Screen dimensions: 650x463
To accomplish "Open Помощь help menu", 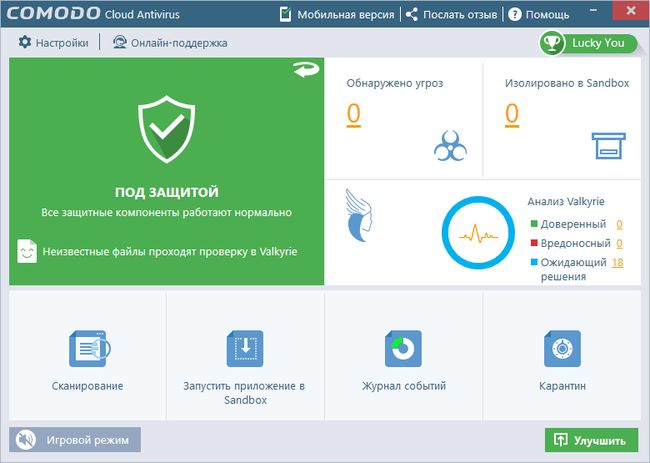I will tap(538, 15).
